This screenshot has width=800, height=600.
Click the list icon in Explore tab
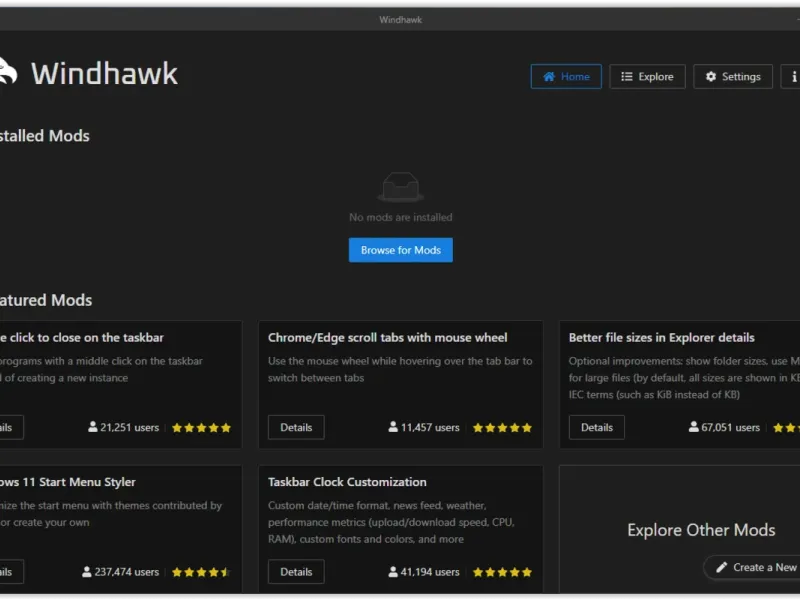point(627,77)
